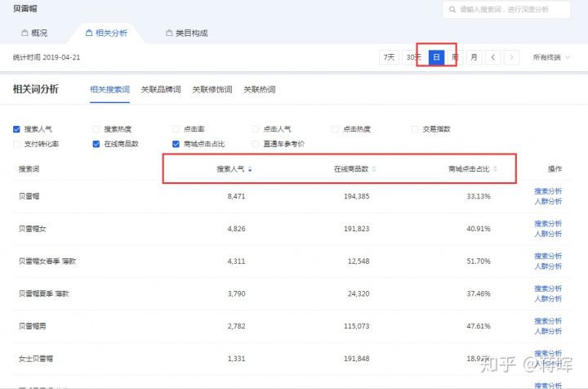
Task: Enable the 点击热度 checkbox
Action: (x=335, y=129)
